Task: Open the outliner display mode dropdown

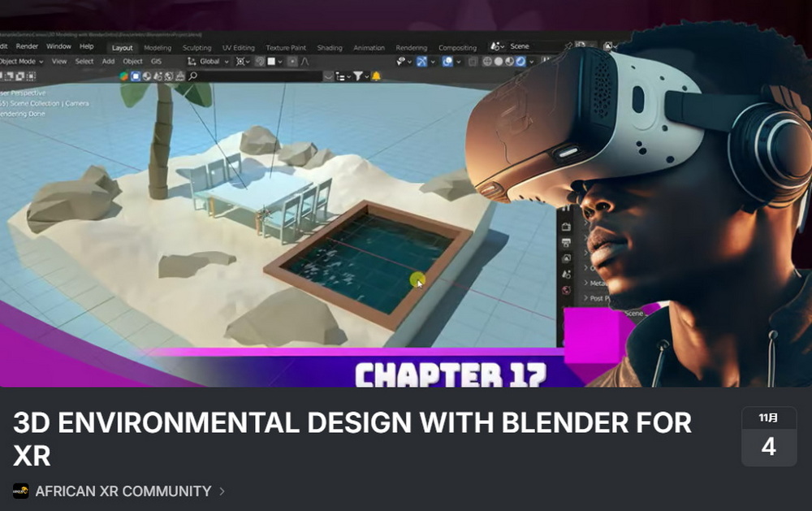Action: tap(343, 76)
